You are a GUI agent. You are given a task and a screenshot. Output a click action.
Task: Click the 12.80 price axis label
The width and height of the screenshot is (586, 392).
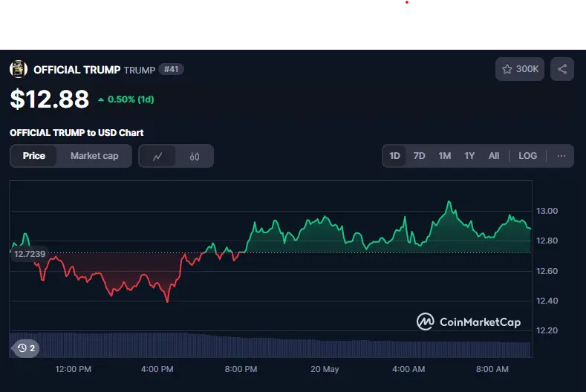(x=547, y=241)
